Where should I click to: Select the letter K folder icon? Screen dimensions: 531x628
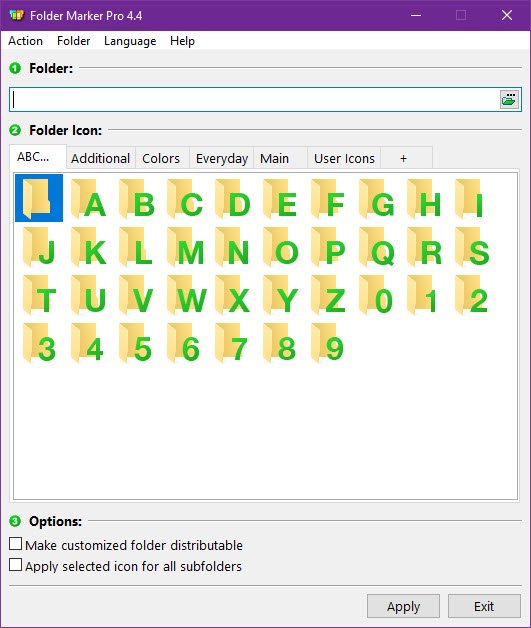87,246
